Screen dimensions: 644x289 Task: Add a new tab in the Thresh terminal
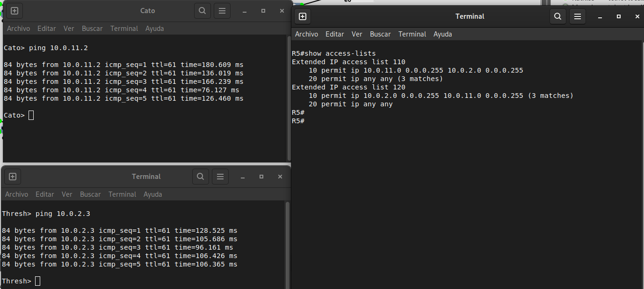click(x=13, y=177)
